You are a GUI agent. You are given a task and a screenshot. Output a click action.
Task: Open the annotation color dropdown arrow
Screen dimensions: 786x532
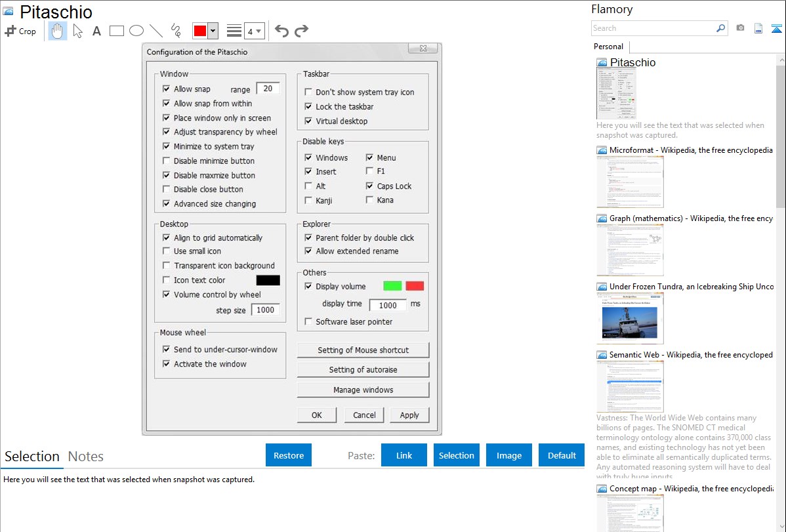point(213,31)
